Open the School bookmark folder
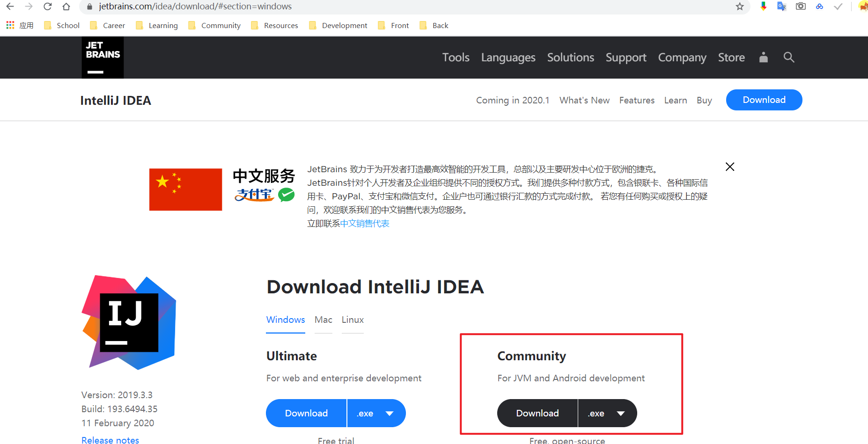 click(x=62, y=25)
